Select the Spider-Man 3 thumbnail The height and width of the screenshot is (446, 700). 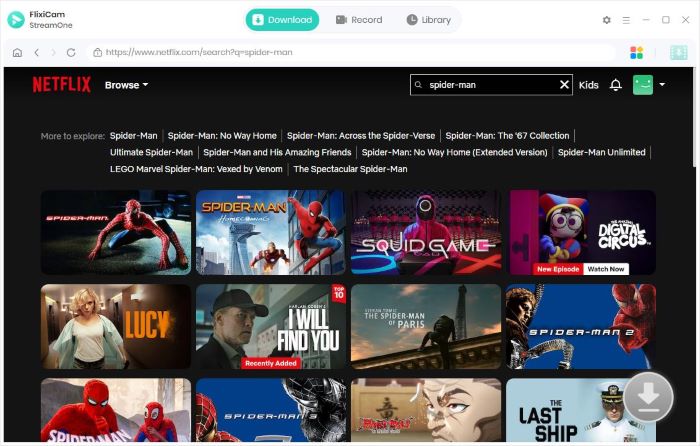pos(271,410)
